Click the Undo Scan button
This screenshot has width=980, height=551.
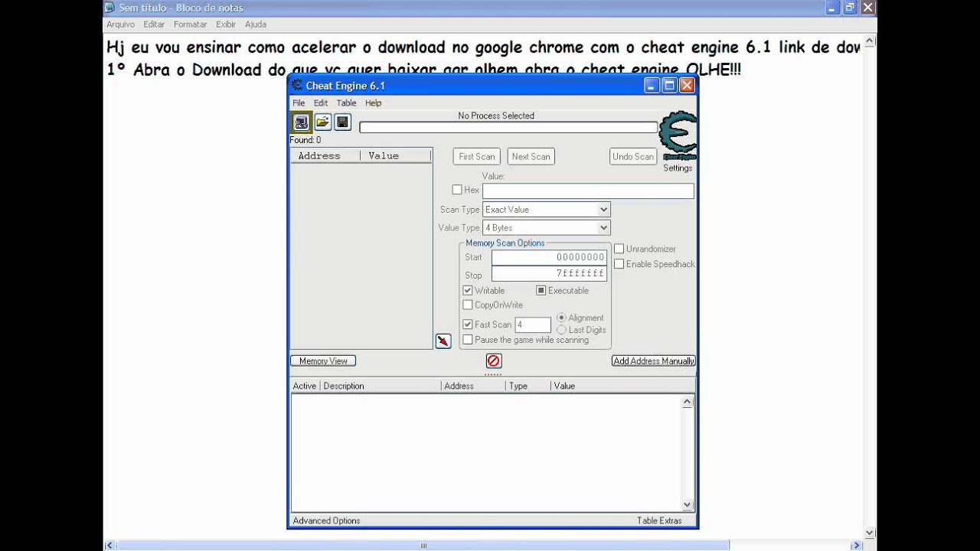point(633,157)
